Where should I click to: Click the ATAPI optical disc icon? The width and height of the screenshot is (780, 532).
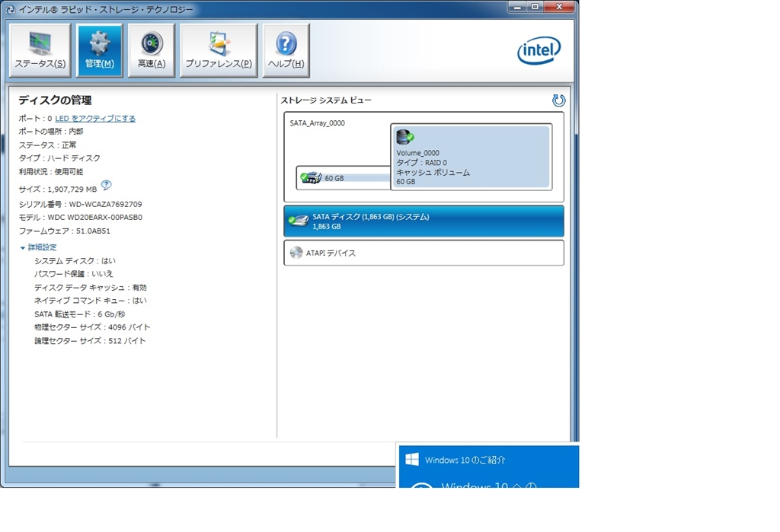[296, 253]
